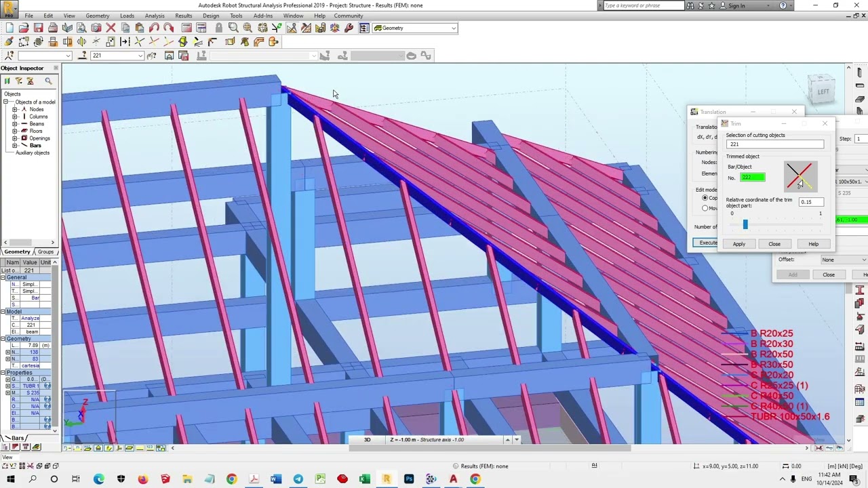Open the Geometry layout dropdown
Viewport: 868px width, 488px height.
pos(453,28)
